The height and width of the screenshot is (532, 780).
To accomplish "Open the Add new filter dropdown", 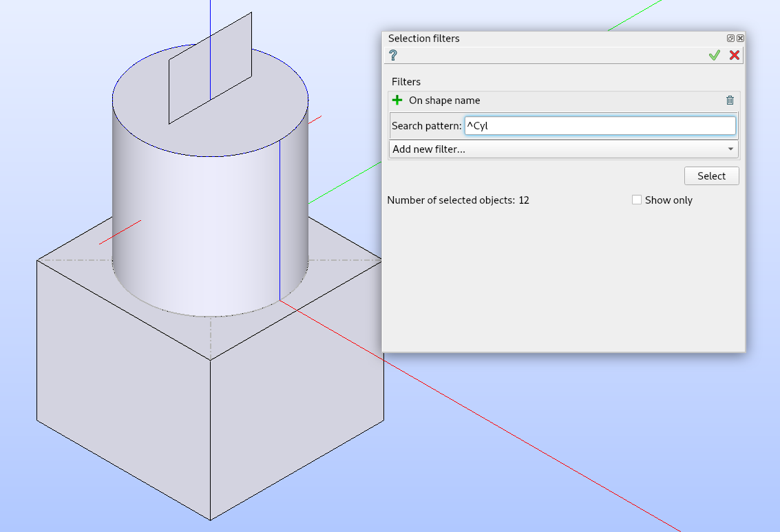I will click(x=563, y=149).
